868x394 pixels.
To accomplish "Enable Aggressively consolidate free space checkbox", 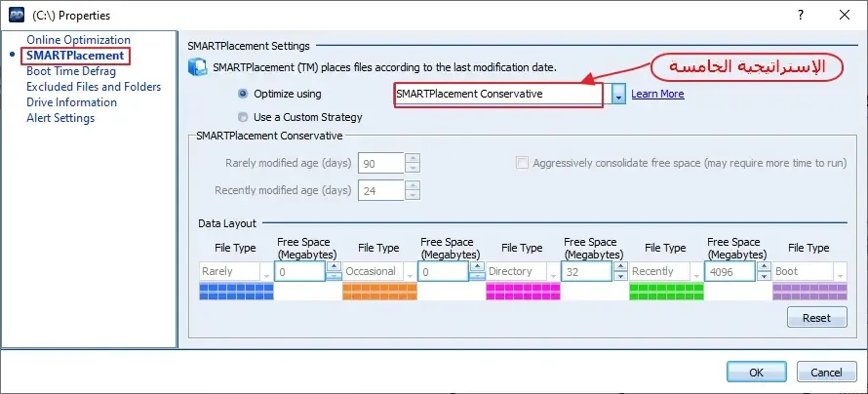I will coord(522,163).
